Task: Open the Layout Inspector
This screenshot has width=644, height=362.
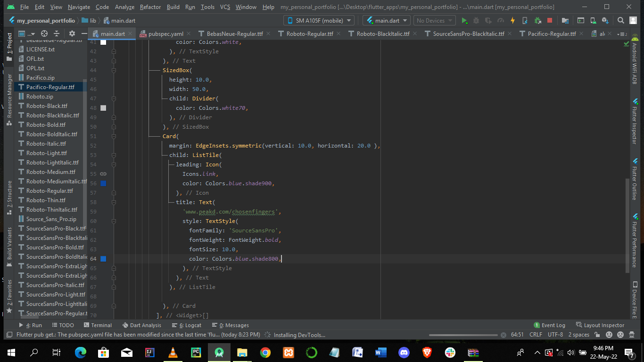Action: (x=600, y=325)
